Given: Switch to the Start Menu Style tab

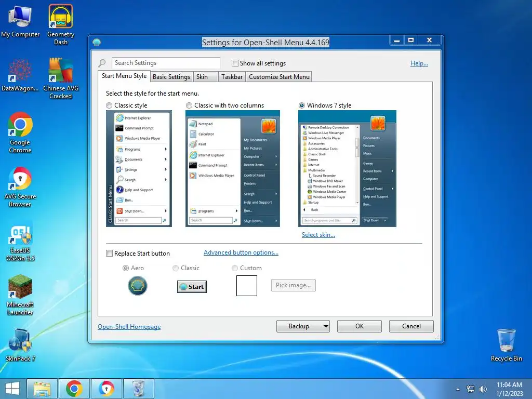Looking at the screenshot, I should coord(124,76).
